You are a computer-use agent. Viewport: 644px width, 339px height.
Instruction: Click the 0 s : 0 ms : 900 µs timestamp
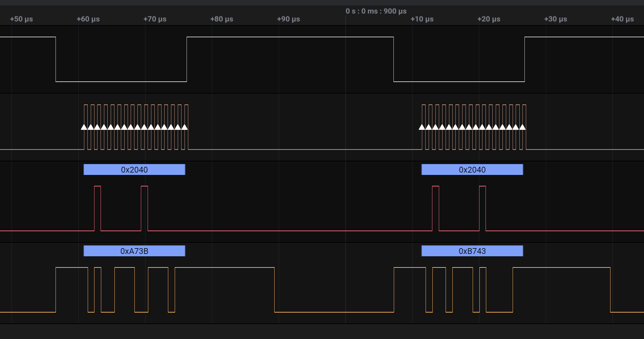click(376, 11)
